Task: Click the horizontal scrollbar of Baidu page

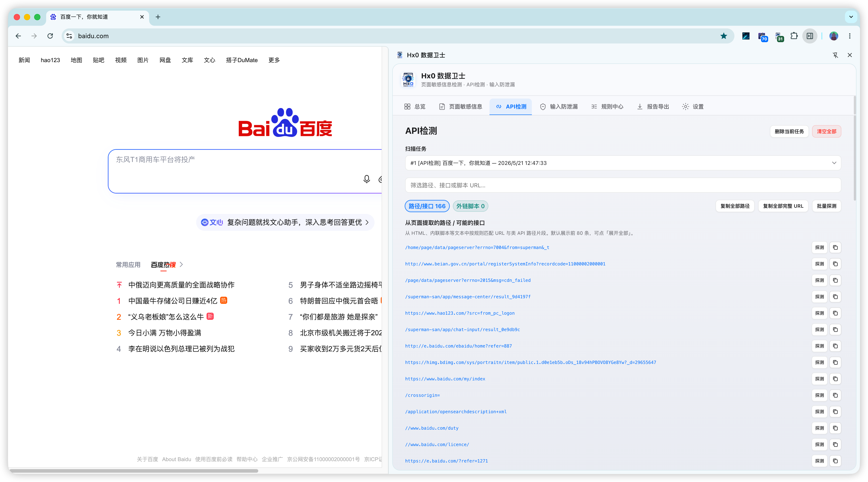Action: pos(134,471)
